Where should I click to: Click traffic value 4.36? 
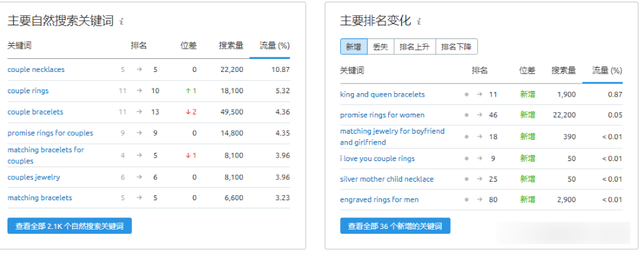click(x=283, y=112)
